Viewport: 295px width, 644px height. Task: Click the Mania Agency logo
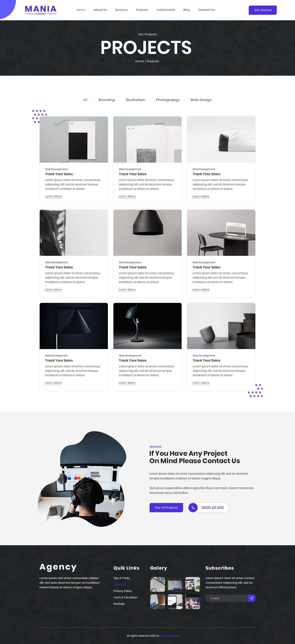pyautogui.click(x=41, y=10)
